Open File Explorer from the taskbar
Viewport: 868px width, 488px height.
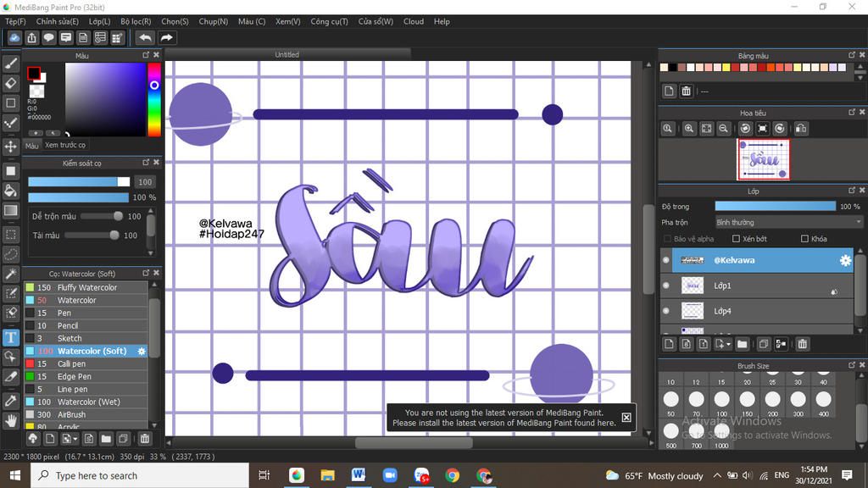(x=327, y=474)
